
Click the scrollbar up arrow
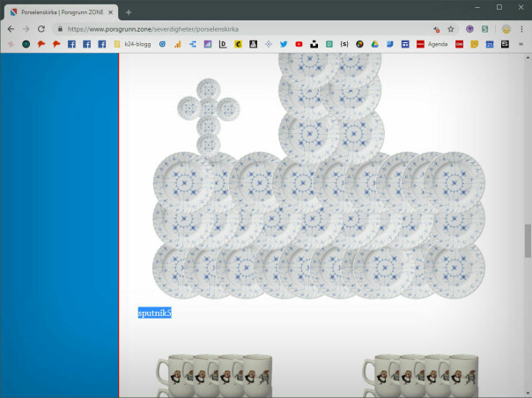click(528, 57)
